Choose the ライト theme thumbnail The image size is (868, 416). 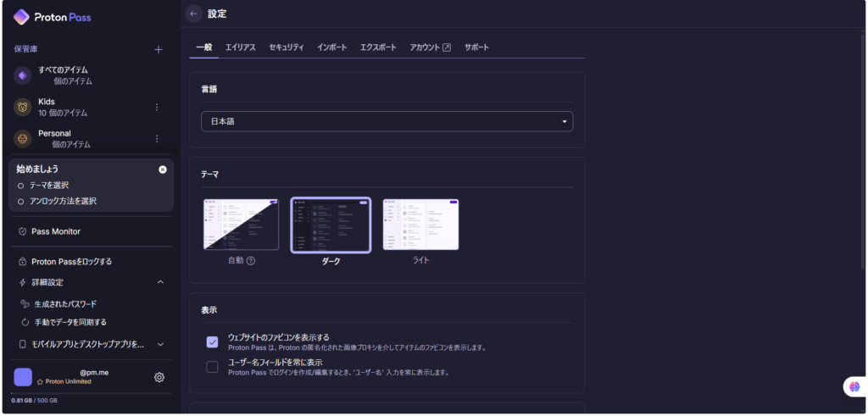click(x=420, y=225)
